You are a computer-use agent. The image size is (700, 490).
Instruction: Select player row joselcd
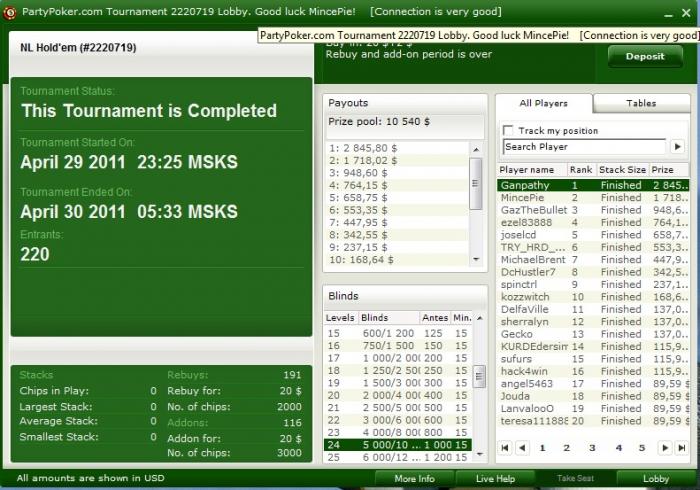click(x=593, y=235)
